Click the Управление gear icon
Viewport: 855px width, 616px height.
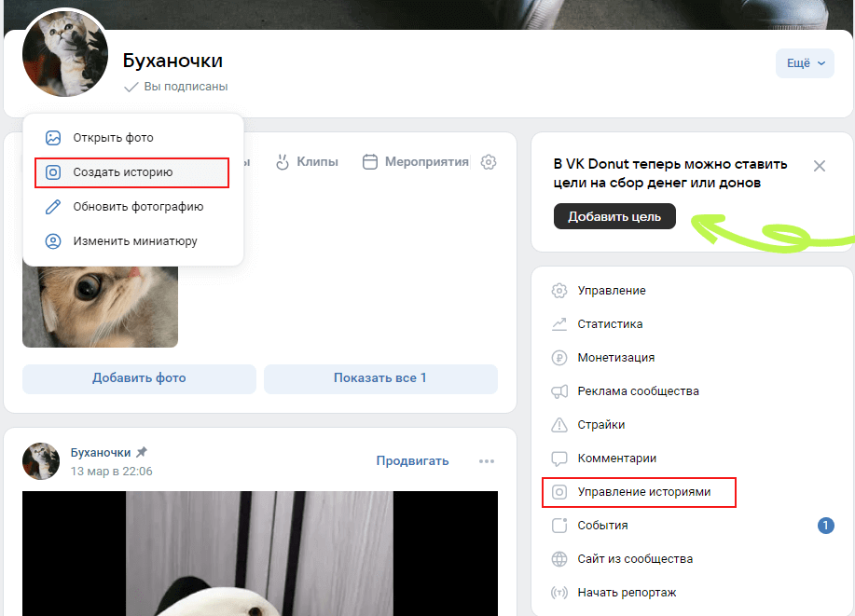(x=559, y=291)
